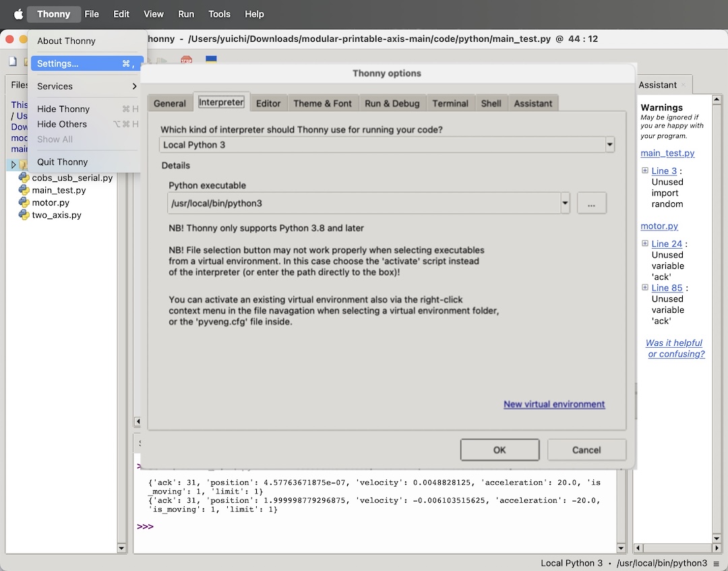728x571 pixels.
Task: Click Assistant horizontal scroll right arrow
Action: click(x=717, y=548)
